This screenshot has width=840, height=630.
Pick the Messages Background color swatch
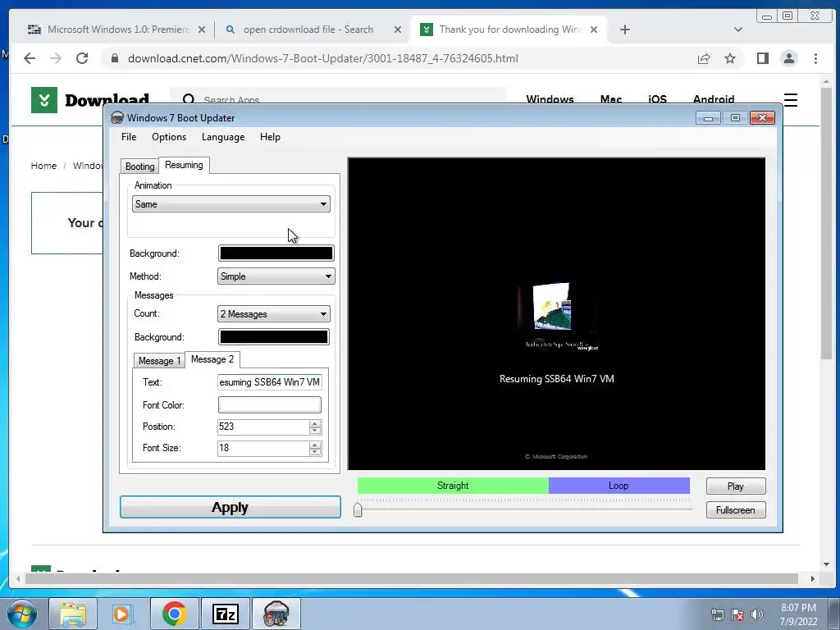click(x=274, y=337)
